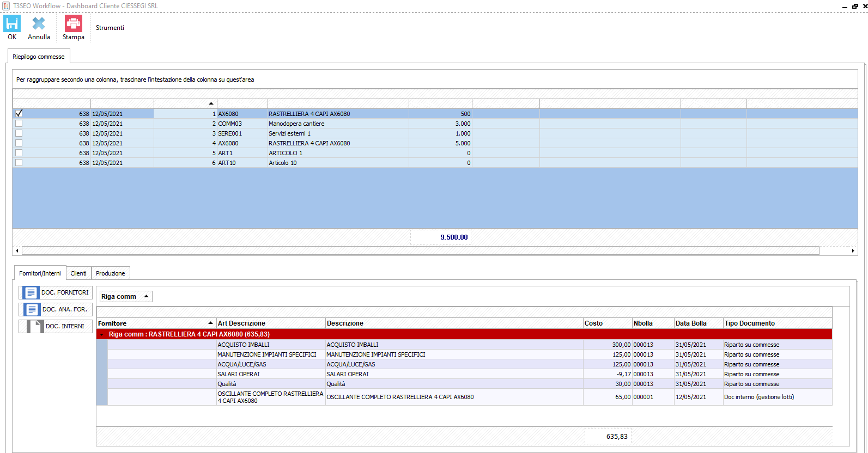Check the checkbox for AX6080 line 4 row
868x453 pixels.
19,143
